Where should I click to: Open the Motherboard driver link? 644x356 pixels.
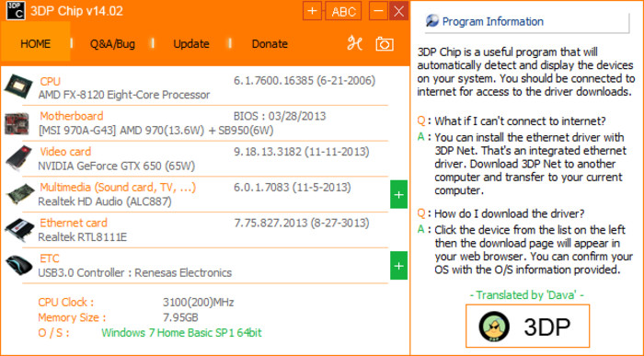pyautogui.click(x=72, y=116)
